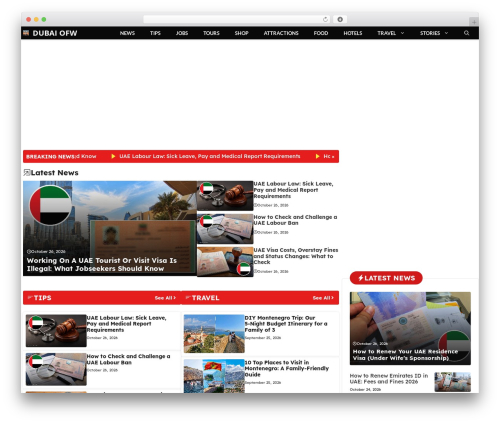Click the LATEST NEWS red sidebar badge
500x423 pixels.
(386, 278)
